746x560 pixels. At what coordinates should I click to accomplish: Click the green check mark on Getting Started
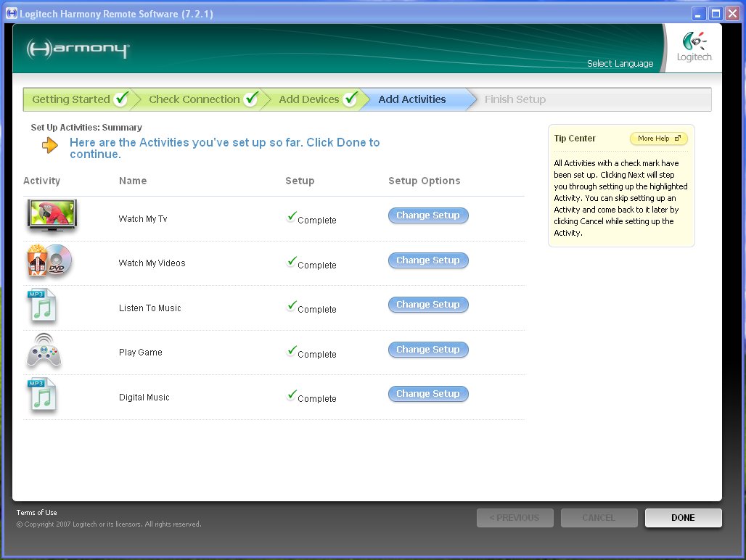(122, 99)
